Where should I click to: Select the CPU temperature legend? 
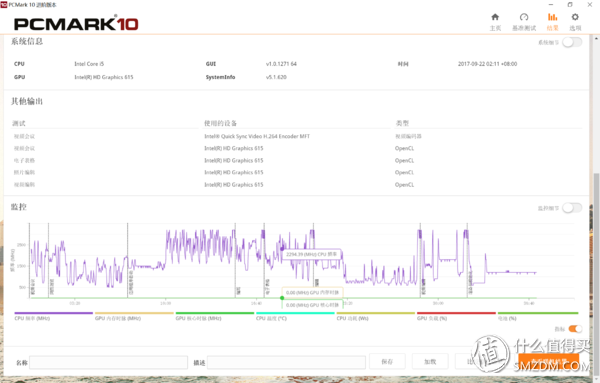pyautogui.click(x=271, y=318)
